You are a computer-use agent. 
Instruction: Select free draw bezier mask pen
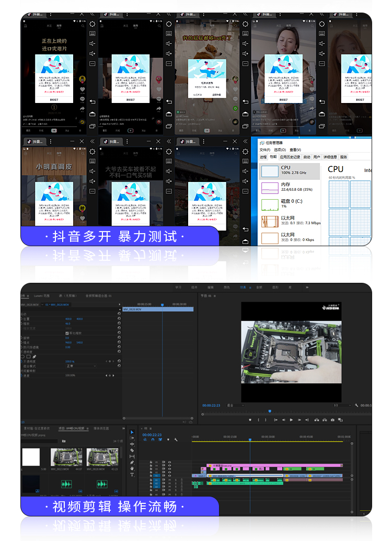tap(34, 356)
